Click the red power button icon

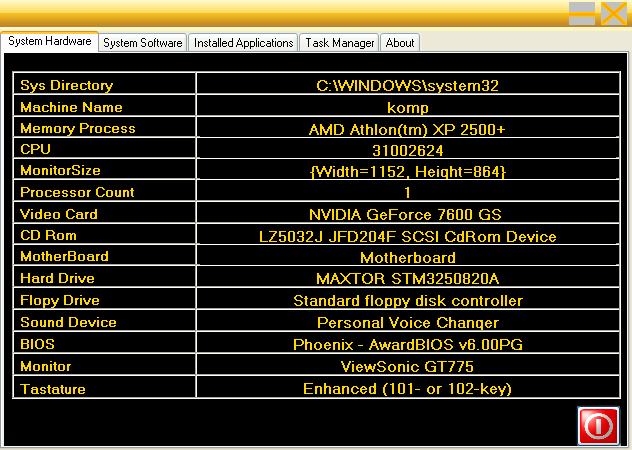tap(598, 425)
